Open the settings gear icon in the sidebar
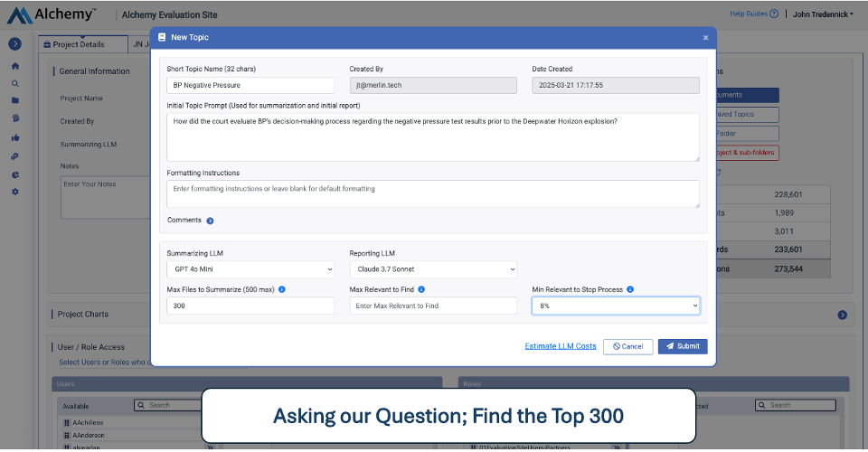 pyautogui.click(x=14, y=192)
